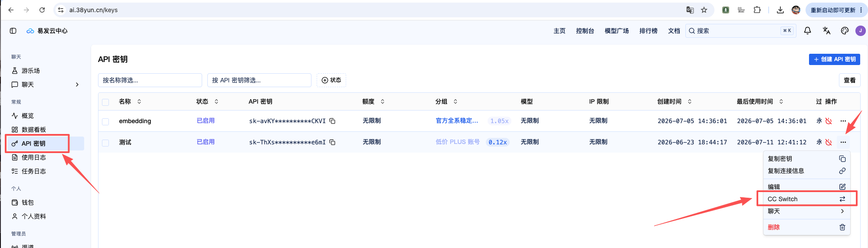Open the 查看 column view options
This screenshot has height=248, width=868.
(x=849, y=80)
